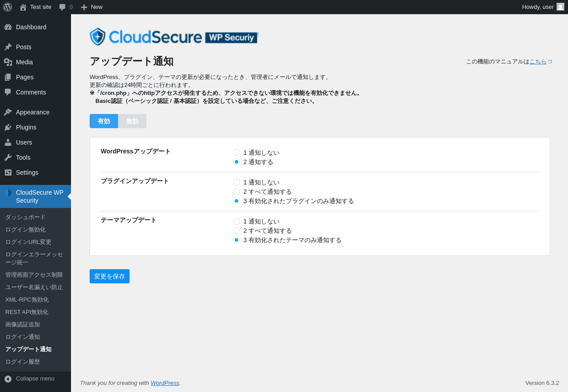Image resolution: width=568 pixels, height=392 pixels.
Task: Select プラグインアップデート option 1 通知しない
Action: [x=237, y=182]
